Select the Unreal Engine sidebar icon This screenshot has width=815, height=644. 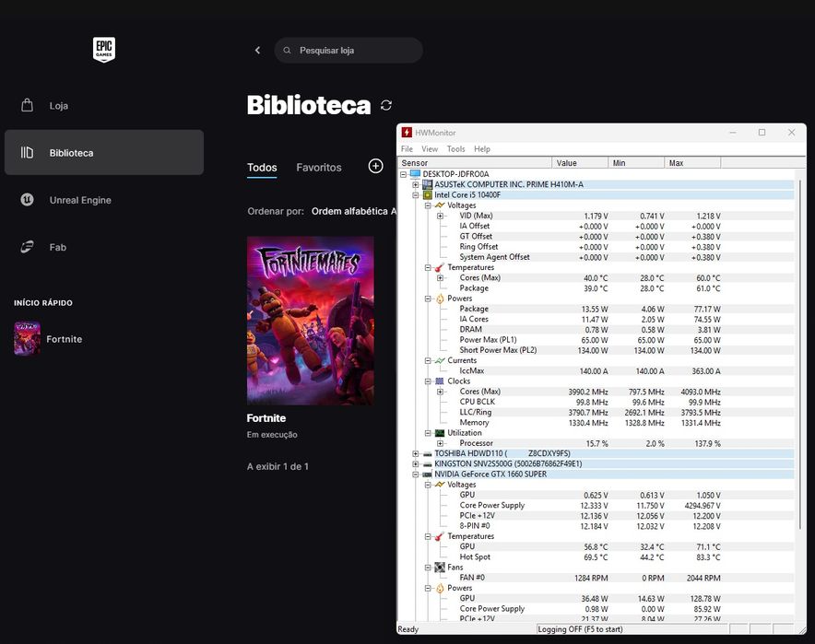pyautogui.click(x=27, y=199)
